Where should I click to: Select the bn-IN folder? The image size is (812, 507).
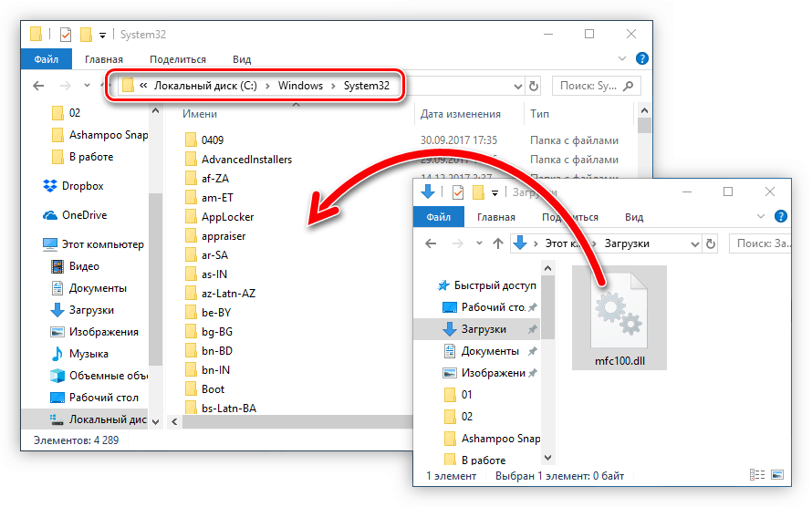coord(207,370)
